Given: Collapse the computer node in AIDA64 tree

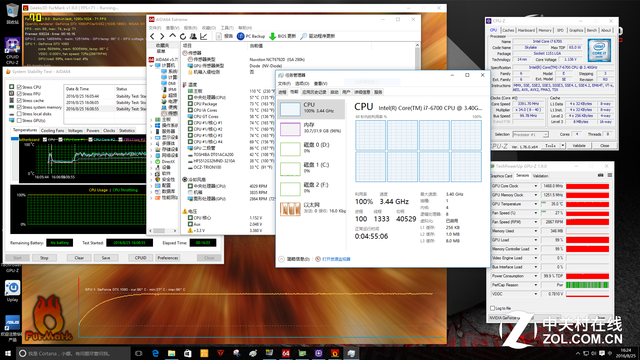Looking at the screenshot, I should click(x=152, y=65).
